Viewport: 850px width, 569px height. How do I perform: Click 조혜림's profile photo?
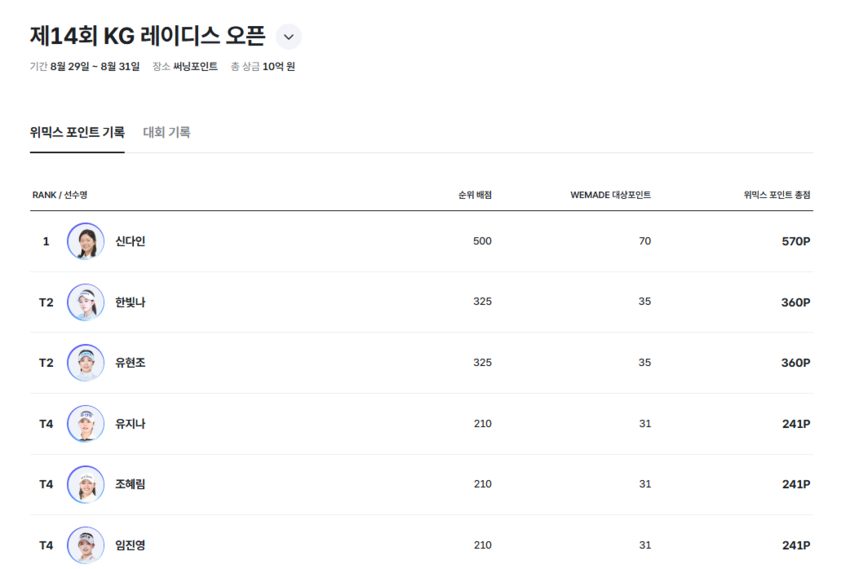pos(86,484)
